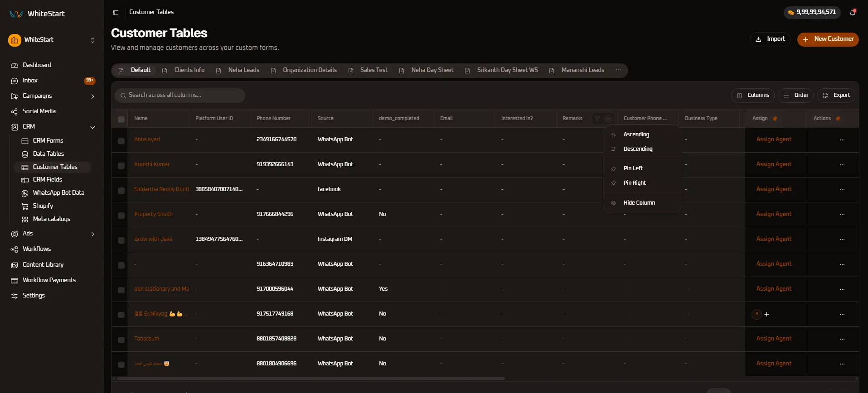868x393 pixels.
Task: Click Assign Agent for Kranthi Kumar
Action: [x=774, y=164]
